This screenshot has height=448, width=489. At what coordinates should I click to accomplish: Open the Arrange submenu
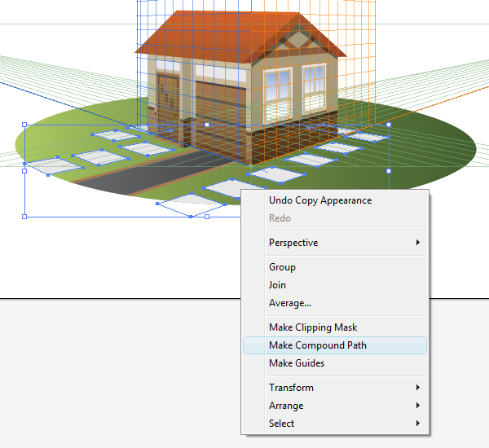pos(335,406)
